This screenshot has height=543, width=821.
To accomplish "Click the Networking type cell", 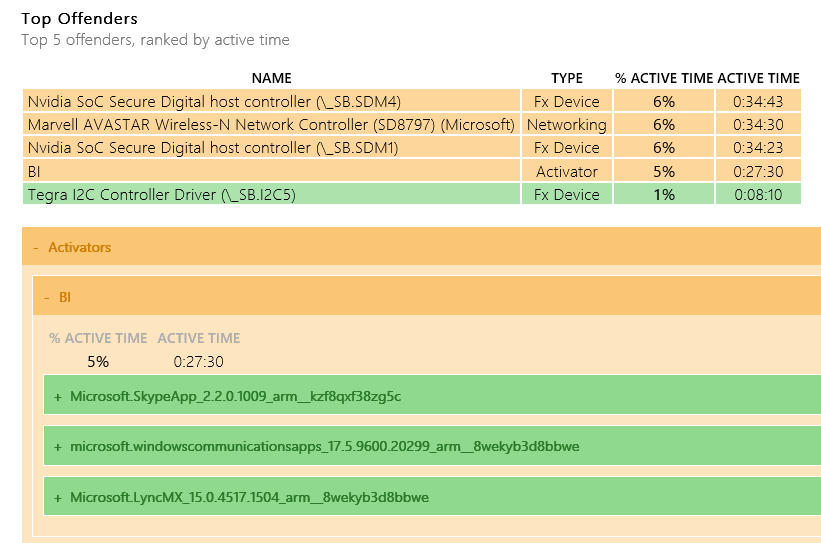I will click(x=567, y=124).
